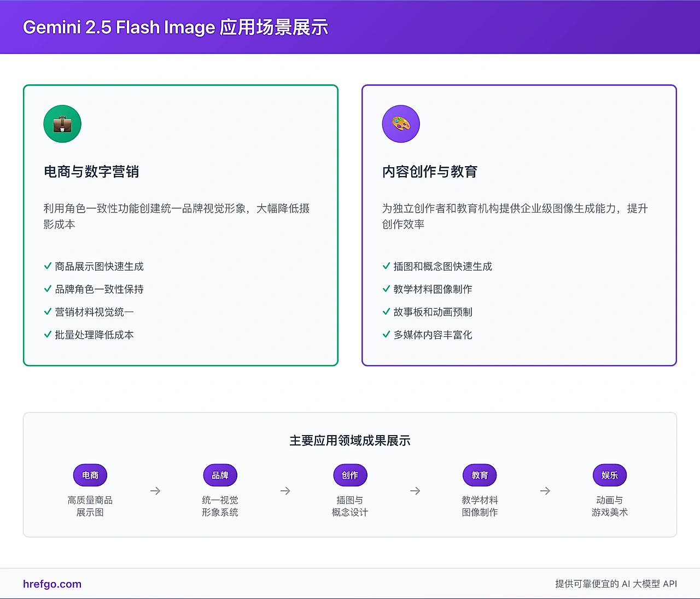Click checkmark beside 批量处理降低成本

tap(48, 335)
